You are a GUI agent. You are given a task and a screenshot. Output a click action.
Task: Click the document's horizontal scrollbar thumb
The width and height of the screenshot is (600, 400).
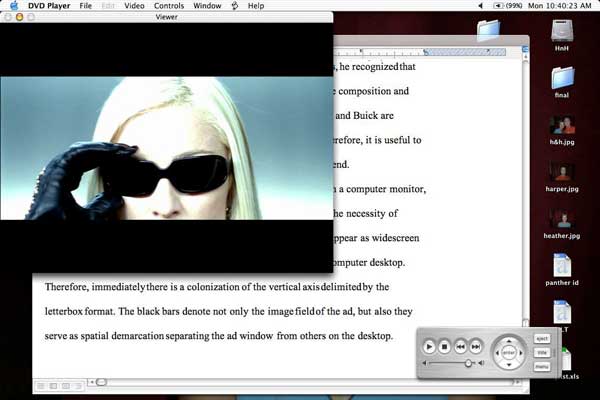pos(101,382)
